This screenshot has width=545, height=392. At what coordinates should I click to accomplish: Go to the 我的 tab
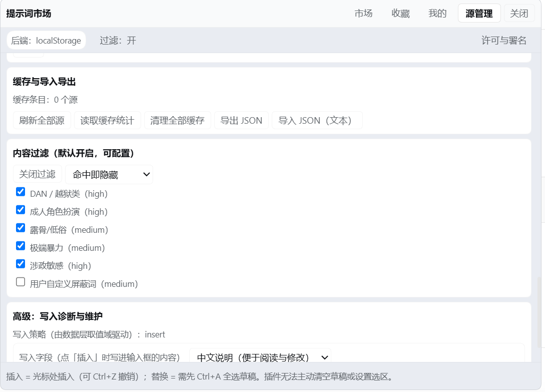(x=437, y=13)
